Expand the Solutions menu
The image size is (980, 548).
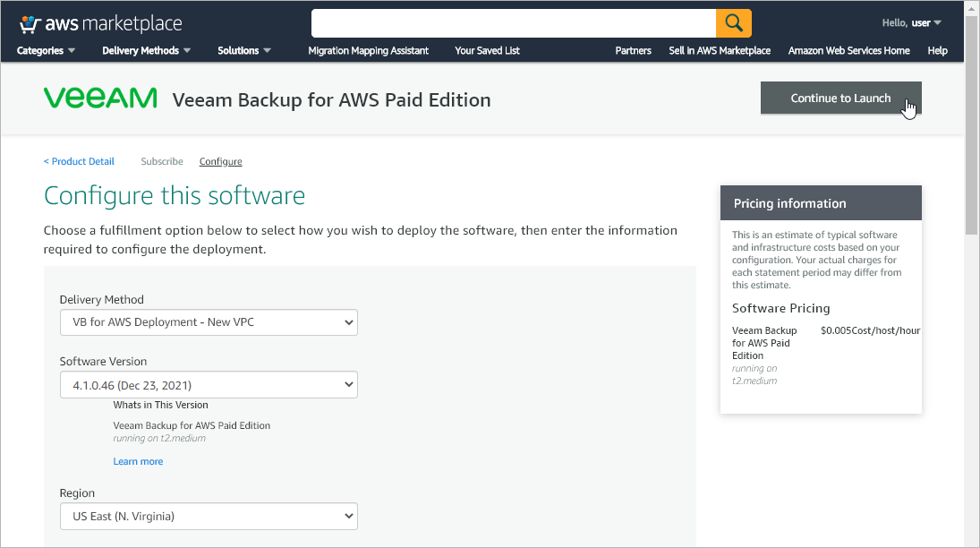244,51
